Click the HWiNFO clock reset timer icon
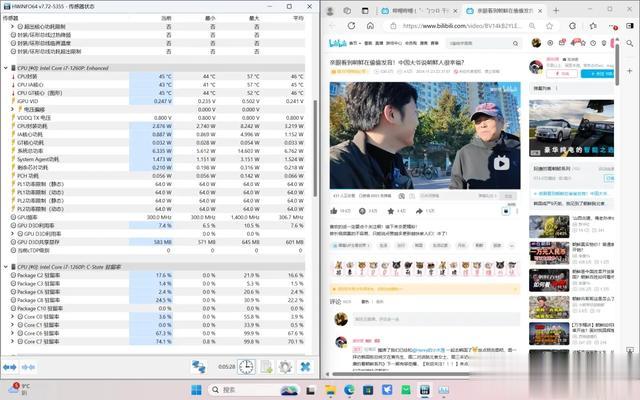The width and height of the screenshot is (640, 400). (x=246, y=367)
